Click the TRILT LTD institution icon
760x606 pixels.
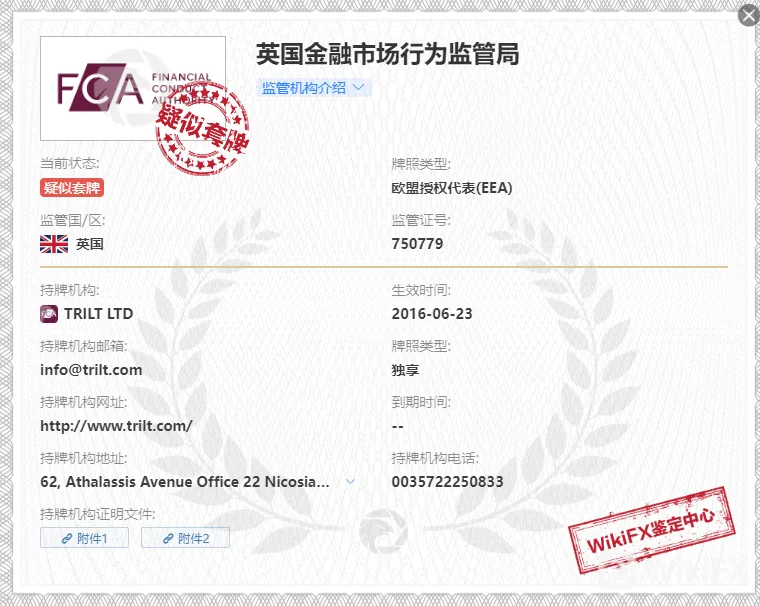49,314
